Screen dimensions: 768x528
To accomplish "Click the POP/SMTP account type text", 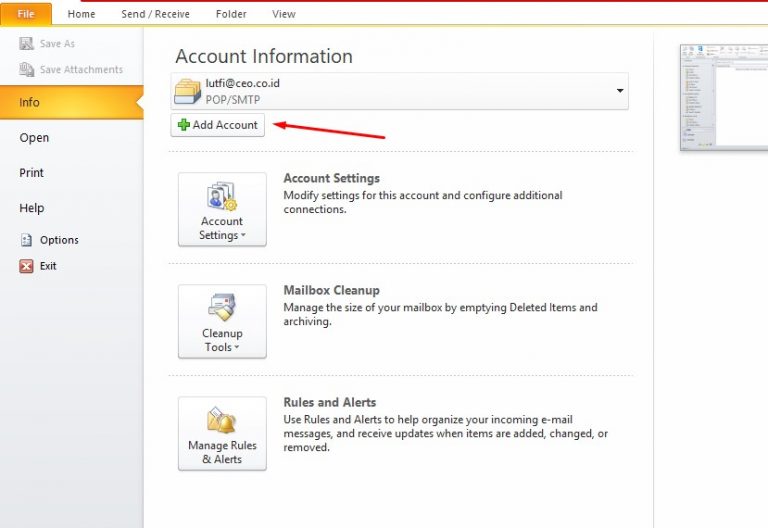I will pos(233,99).
